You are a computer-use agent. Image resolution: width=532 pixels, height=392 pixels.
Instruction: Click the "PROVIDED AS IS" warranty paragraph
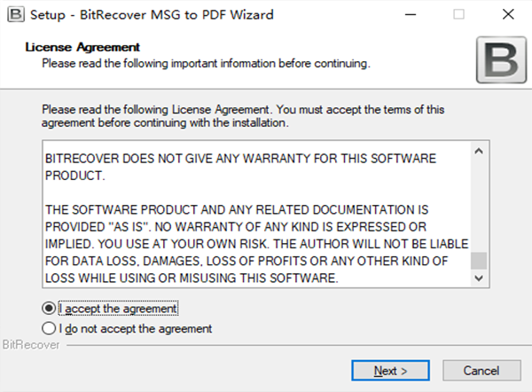(x=256, y=244)
